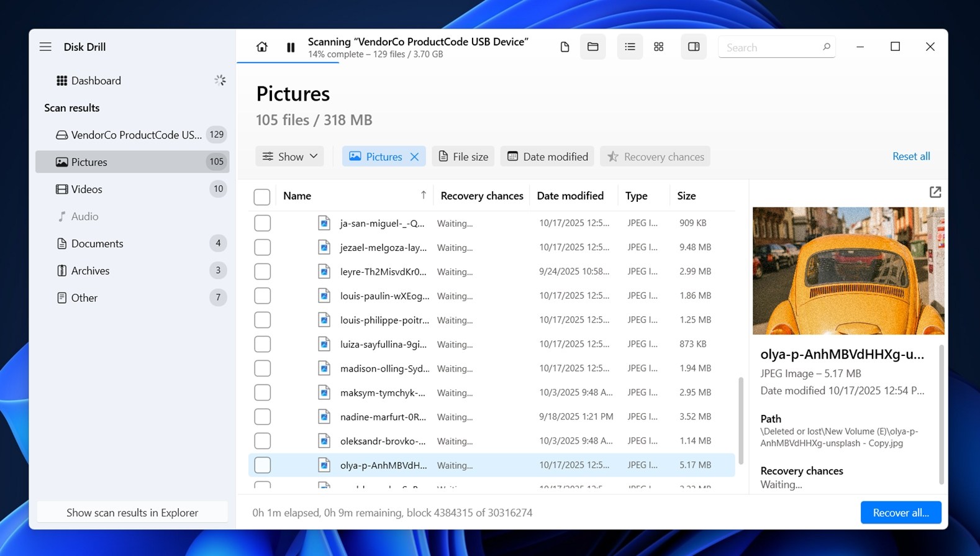Click the USB drive icon in sidebar

(61, 135)
